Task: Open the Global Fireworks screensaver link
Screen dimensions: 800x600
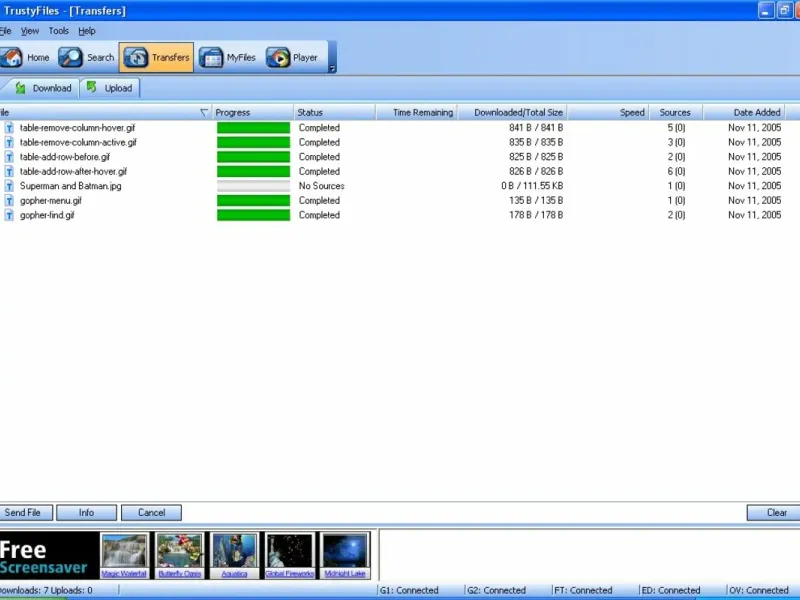Action: (x=289, y=574)
